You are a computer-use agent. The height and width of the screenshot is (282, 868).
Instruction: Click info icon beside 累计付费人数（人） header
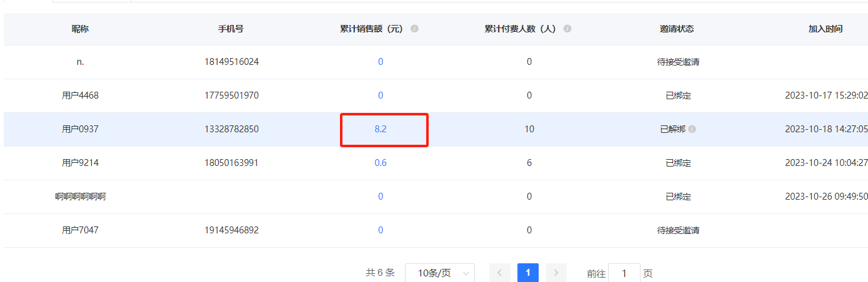point(567,29)
